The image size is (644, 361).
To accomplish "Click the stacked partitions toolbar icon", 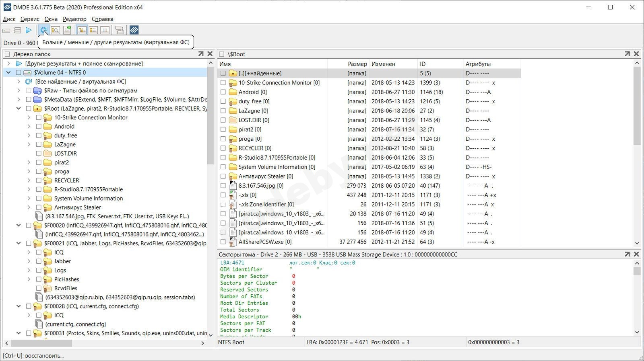I will point(17,30).
